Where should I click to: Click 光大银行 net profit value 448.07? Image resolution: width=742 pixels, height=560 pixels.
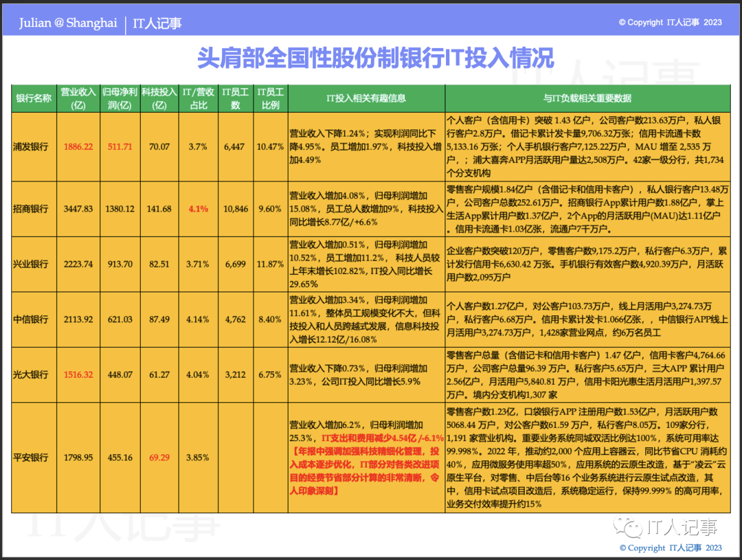(x=120, y=375)
